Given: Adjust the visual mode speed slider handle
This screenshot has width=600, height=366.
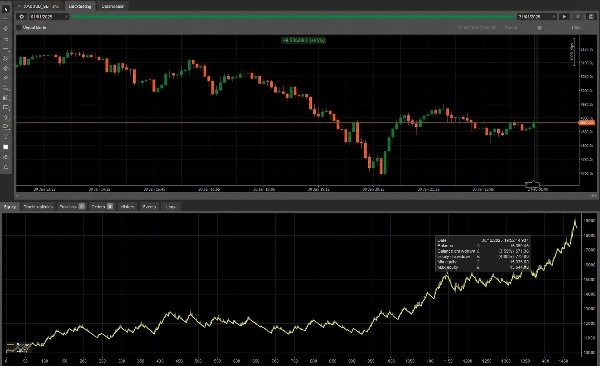Looking at the screenshot, I should tap(539, 28).
